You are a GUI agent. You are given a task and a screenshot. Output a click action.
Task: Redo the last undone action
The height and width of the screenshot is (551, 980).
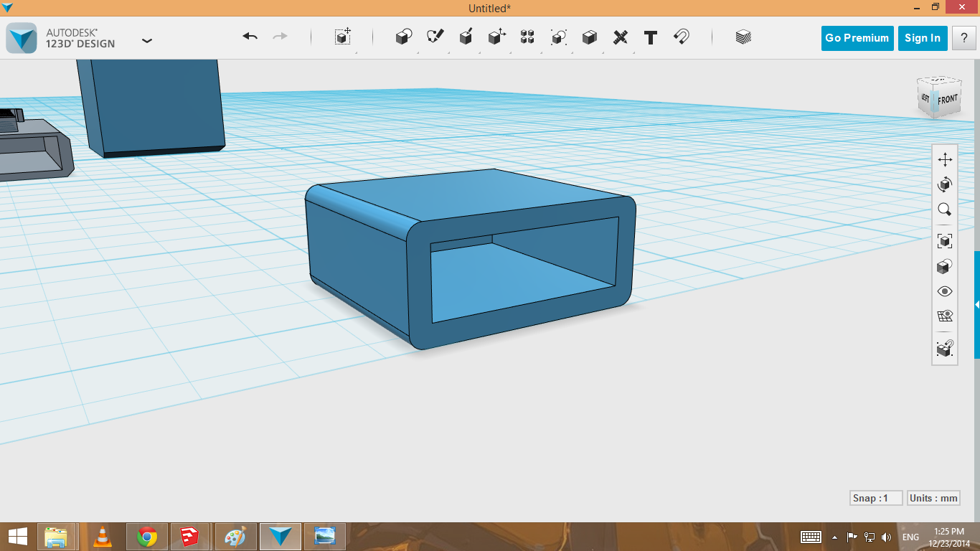click(281, 37)
